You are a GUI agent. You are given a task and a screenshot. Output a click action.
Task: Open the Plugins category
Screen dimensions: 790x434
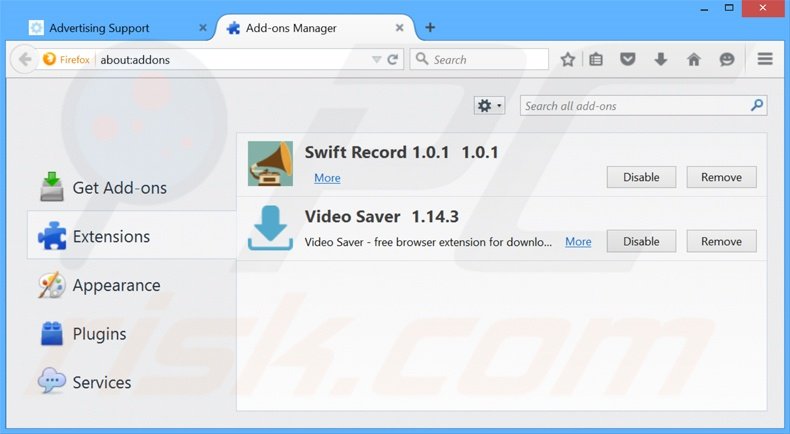(x=131, y=334)
